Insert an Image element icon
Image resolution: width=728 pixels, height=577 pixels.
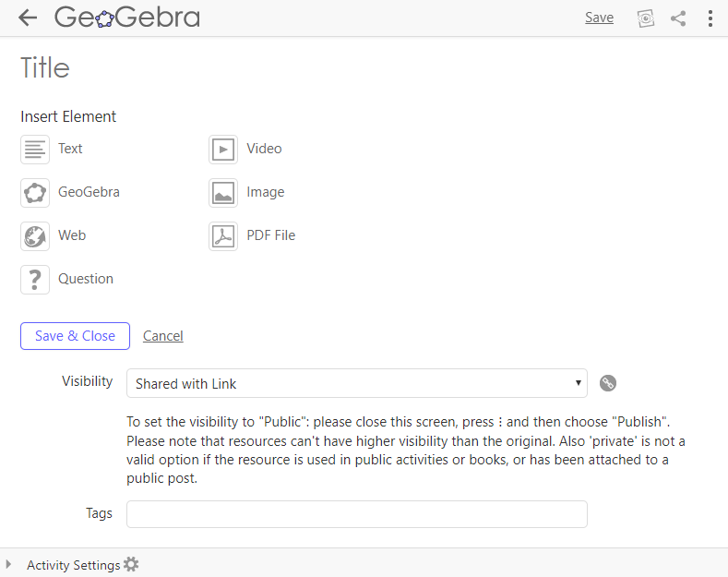click(223, 193)
